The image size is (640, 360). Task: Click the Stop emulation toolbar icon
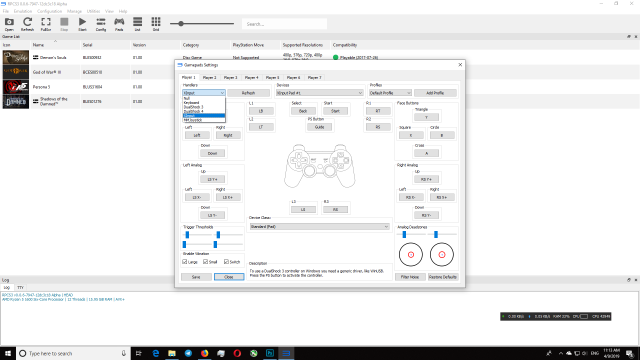64,24
